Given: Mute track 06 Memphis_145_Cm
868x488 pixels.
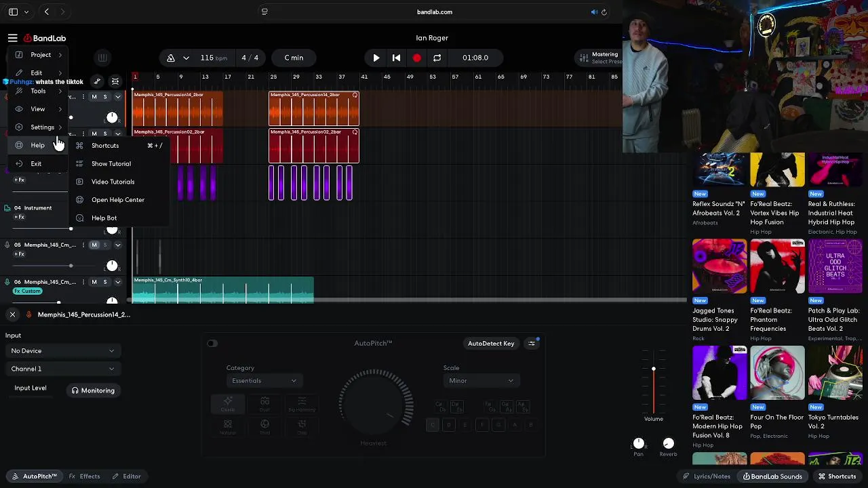Looking at the screenshot, I should (x=94, y=282).
